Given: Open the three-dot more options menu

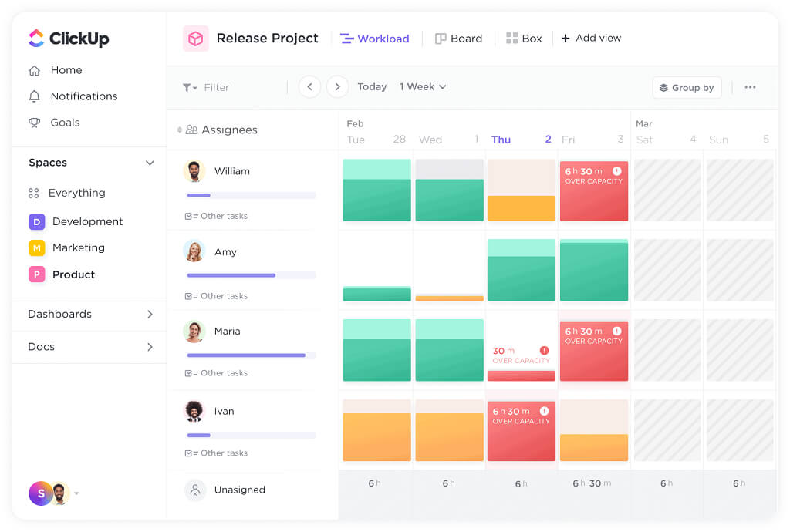Looking at the screenshot, I should (x=750, y=87).
